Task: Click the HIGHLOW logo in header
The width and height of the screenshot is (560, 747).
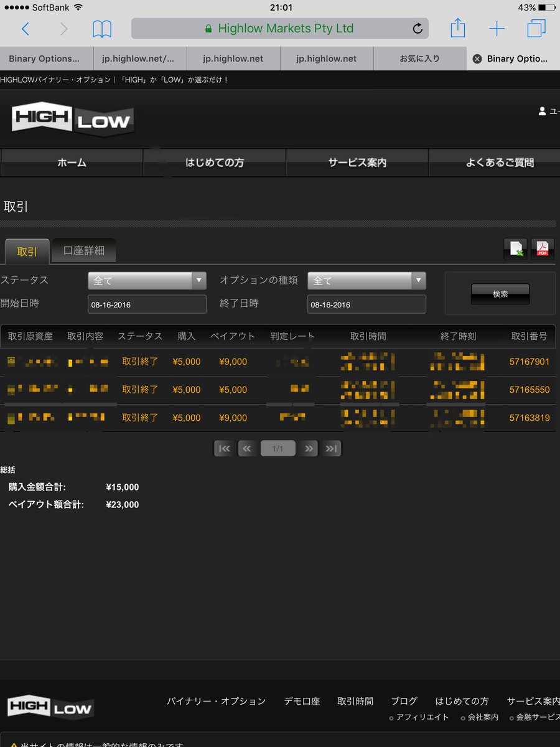Action: [72, 118]
